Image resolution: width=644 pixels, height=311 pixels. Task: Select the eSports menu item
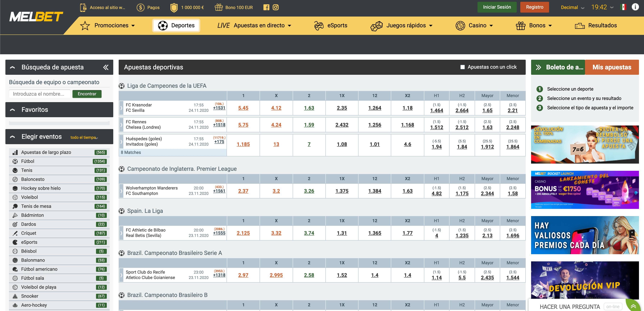[x=330, y=26]
